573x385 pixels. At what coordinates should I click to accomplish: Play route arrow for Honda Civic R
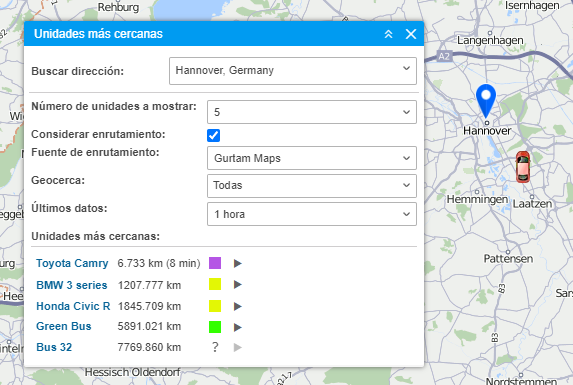pos(238,306)
